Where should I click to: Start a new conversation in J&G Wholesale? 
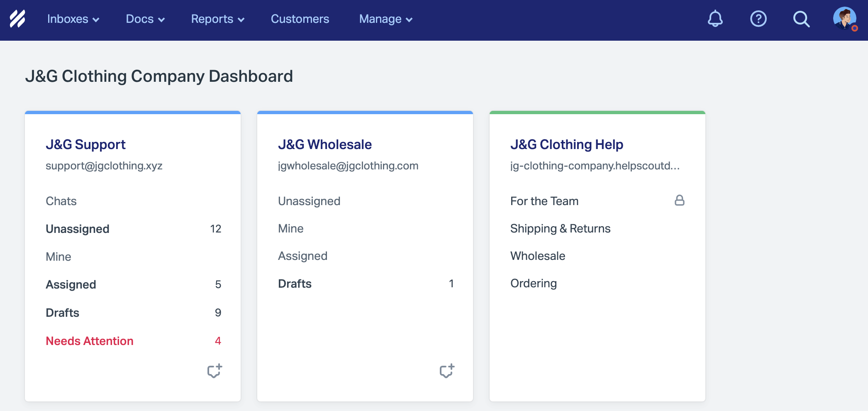446,371
